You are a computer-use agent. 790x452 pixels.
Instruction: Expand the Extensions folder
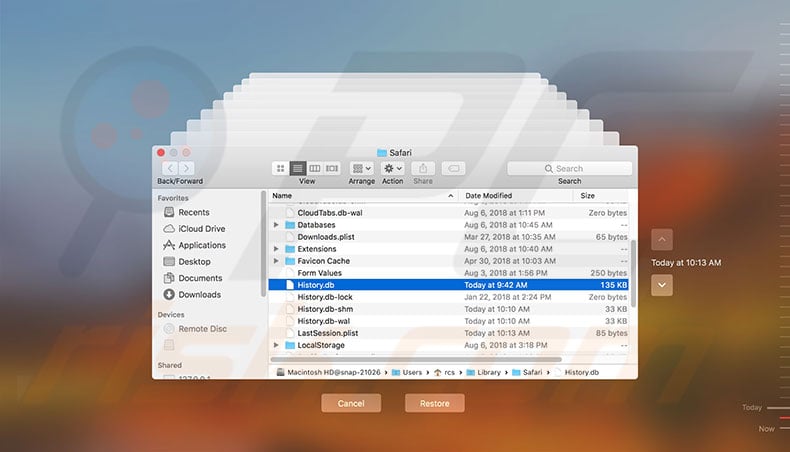[x=276, y=249]
